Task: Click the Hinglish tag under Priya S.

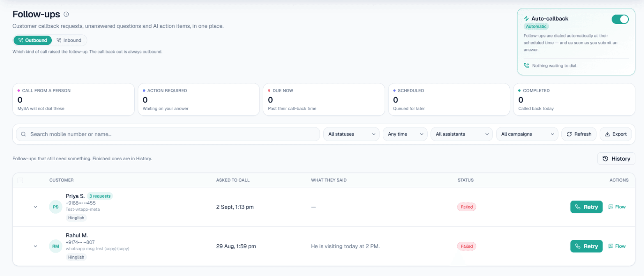Action: (76, 218)
